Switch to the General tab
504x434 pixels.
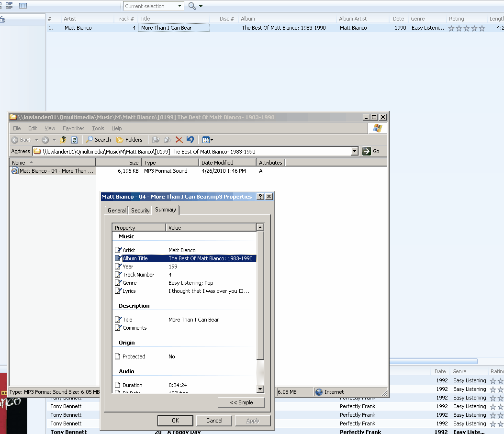117,210
